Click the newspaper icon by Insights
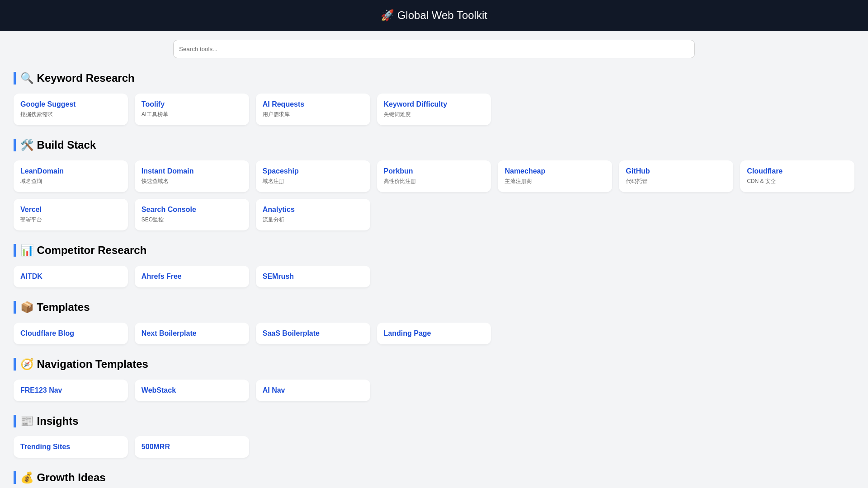This screenshot has height=488, width=868. pos(27,421)
